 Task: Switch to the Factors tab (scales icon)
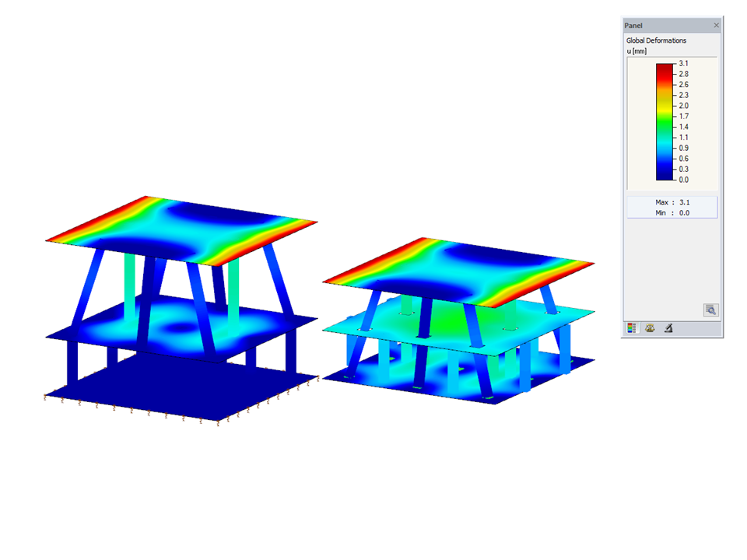[x=650, y=327]
